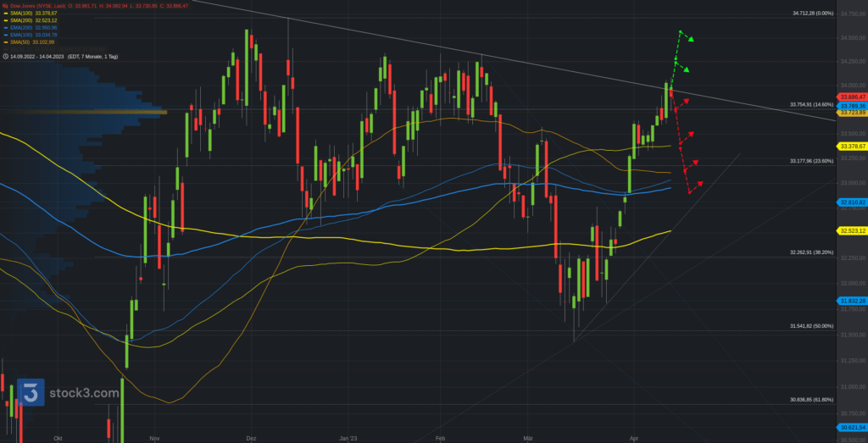Click the 31.000,00 price axis tick
This screenshot has height=443, width=868.
(853, 386)
